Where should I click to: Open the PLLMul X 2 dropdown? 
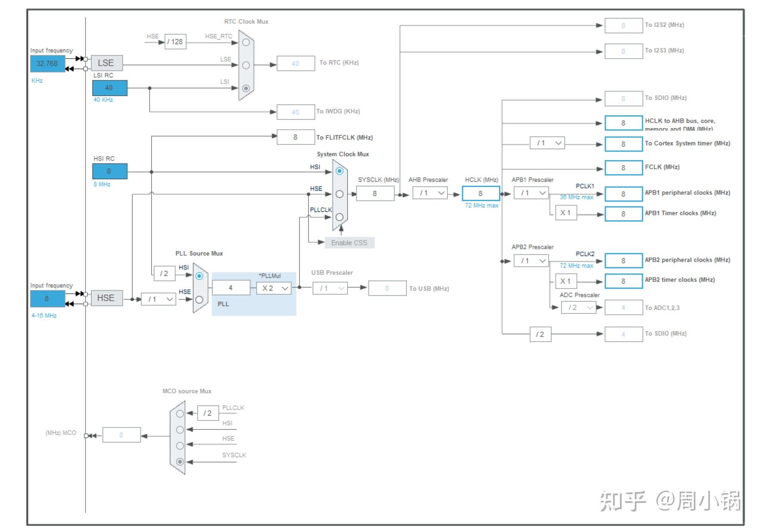274,288
